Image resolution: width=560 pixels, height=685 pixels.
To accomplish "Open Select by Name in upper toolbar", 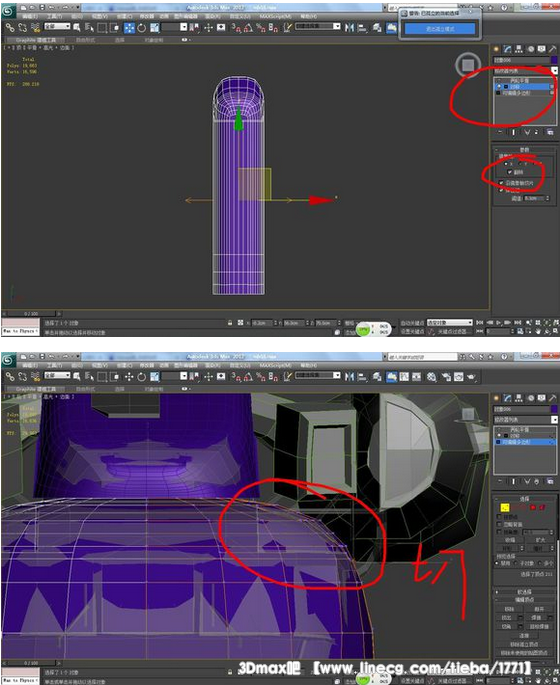I will 89,28.
